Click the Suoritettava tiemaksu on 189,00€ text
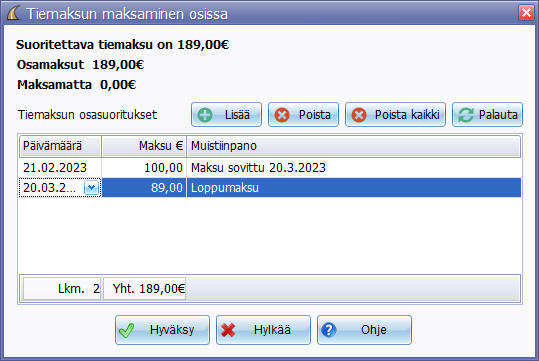 tap(122, 45)
